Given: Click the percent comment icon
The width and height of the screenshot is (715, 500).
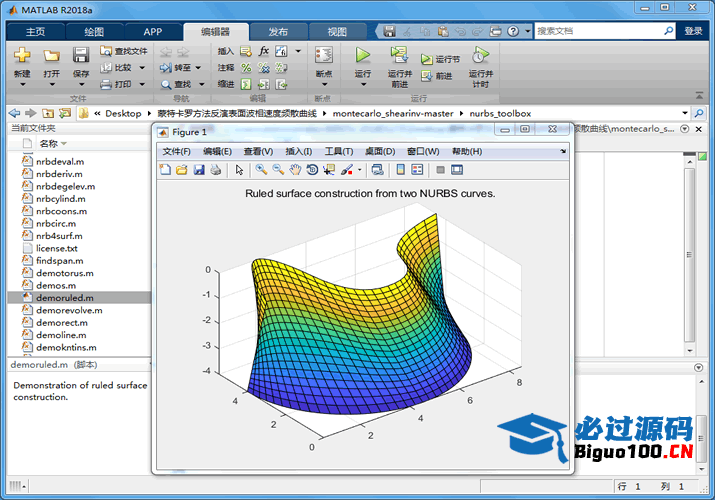Looking at the screenshot, I should [246, 67].
